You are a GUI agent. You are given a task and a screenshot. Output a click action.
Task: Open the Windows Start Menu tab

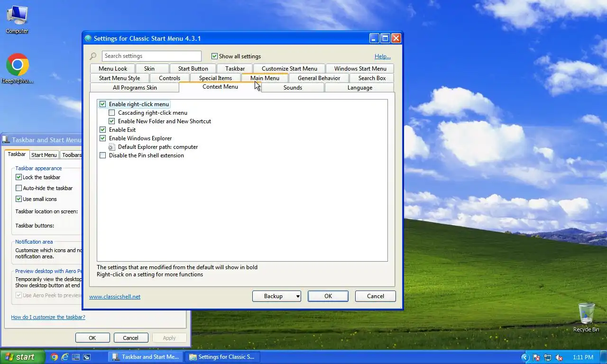pyautogui.click(x=360, y=69)
